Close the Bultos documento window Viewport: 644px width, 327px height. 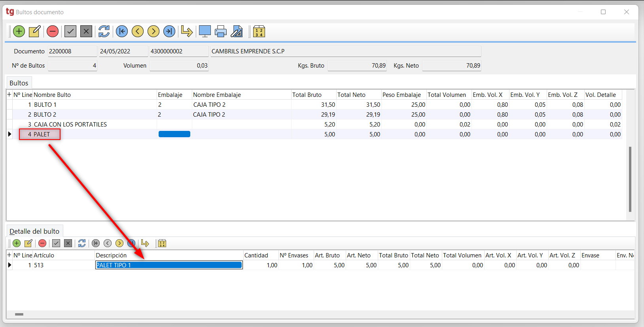tap(627, 12)
